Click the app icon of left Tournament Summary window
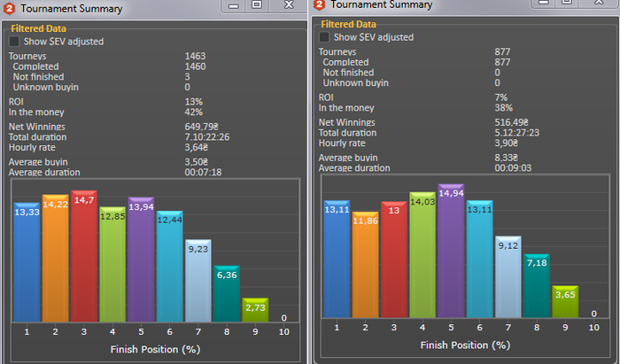This screenshot has height=364, width=620. coord(9,8)
